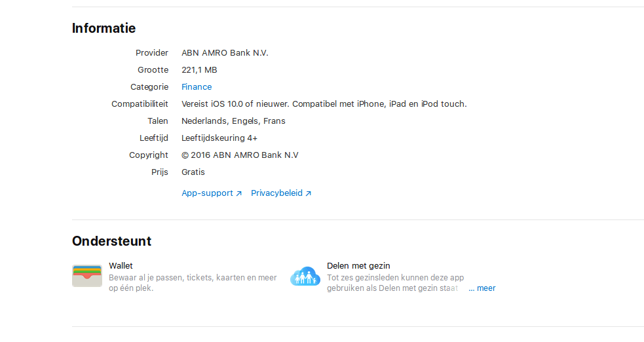Viewport: 644px width, 342px height.
Task: Expand text with the 'meer' link
Action: tap(482, 288)
